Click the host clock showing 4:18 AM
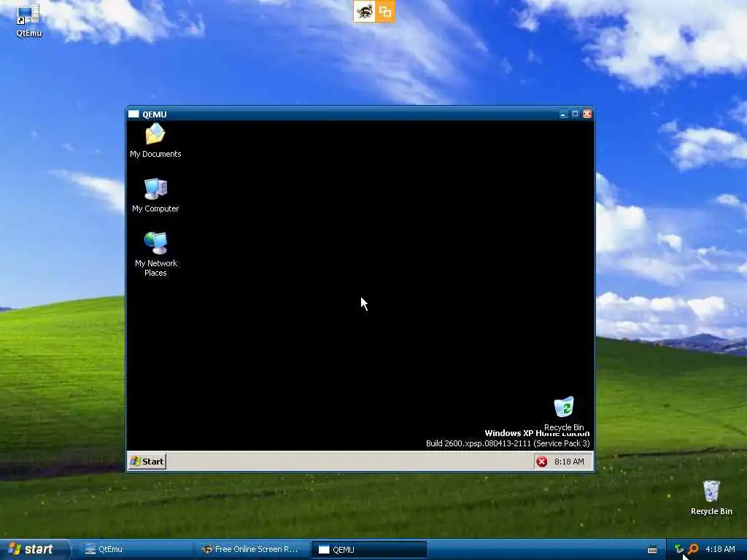The image size is (747, 560). (720, 550)
